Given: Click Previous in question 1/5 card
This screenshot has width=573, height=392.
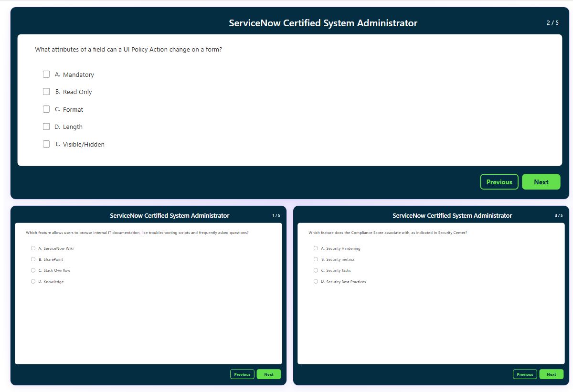Looking at the screenshot, I should point(242,374).
